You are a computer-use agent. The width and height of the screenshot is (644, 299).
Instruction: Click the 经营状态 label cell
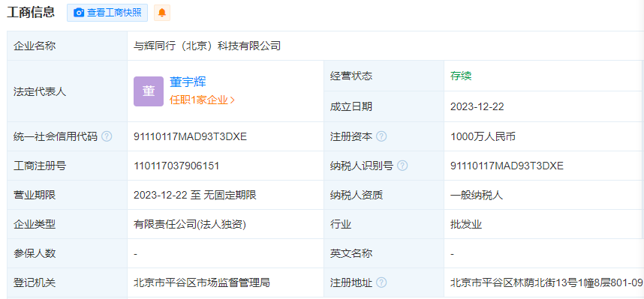pyautogui.click(x=384, y=76)
